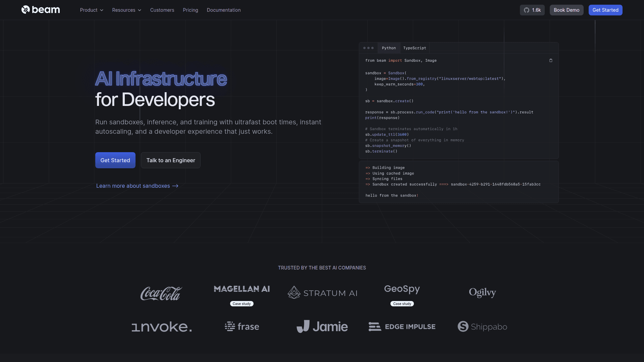This screenshot has width=644, height=362.
Task: Open the Magellan AI case study badge
Action: point(241,304)
